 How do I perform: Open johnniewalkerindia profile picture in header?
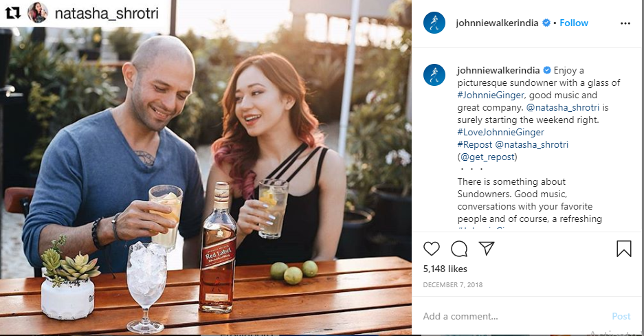(434, 23)
